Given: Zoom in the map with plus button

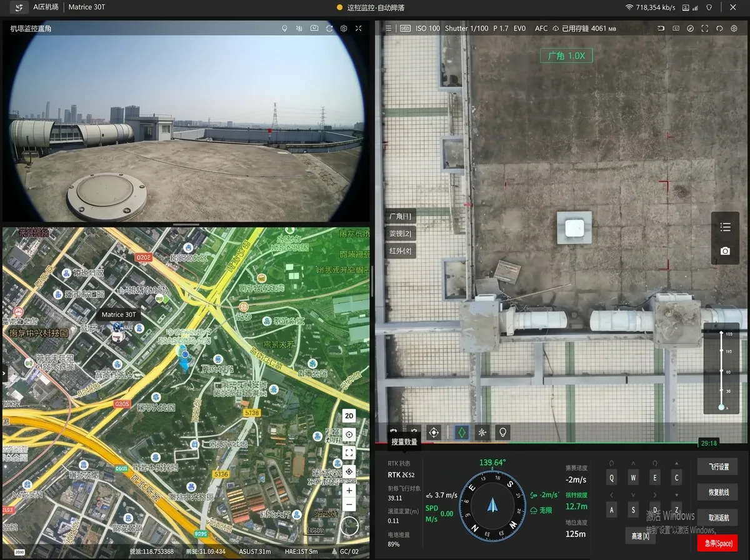Looking at the screenshot, I should 349,491.
